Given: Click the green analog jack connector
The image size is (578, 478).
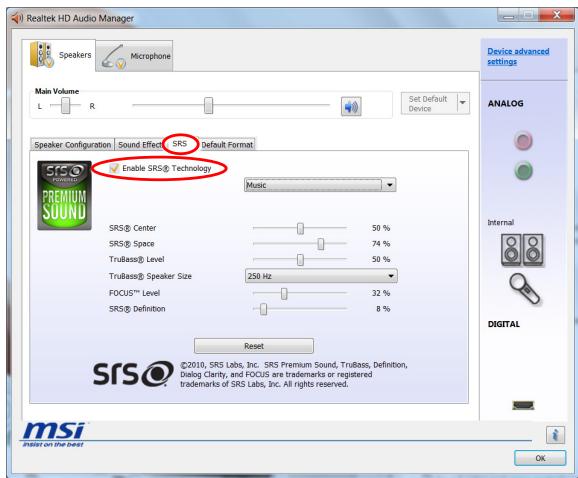Looking at the screenshot, I should [x=523, y=171].
